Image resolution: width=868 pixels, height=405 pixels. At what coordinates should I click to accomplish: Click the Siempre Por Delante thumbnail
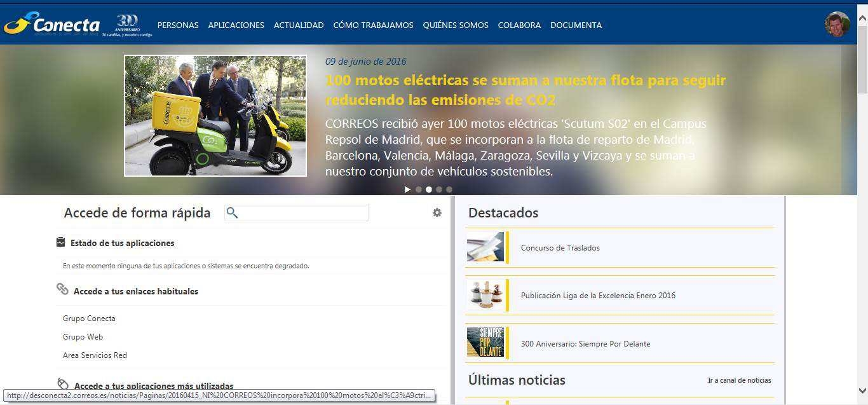tap(485, 342)
